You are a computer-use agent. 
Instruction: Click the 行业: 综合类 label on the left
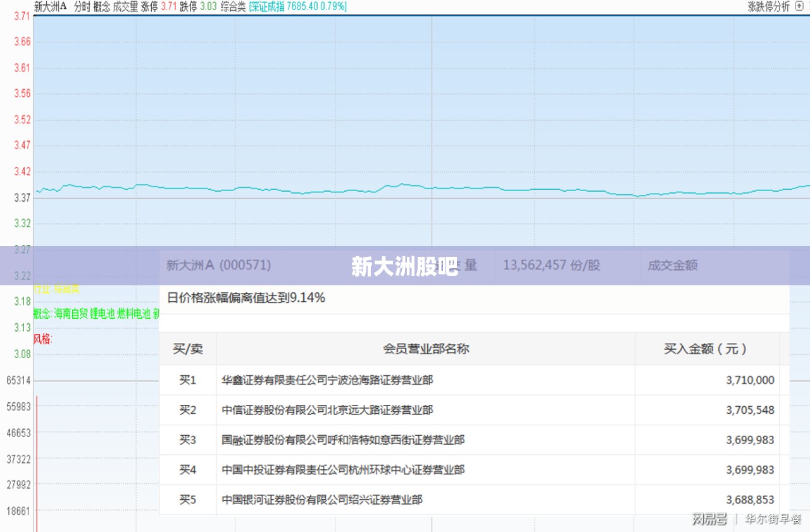pyautogui.click(x=56, y=289)
